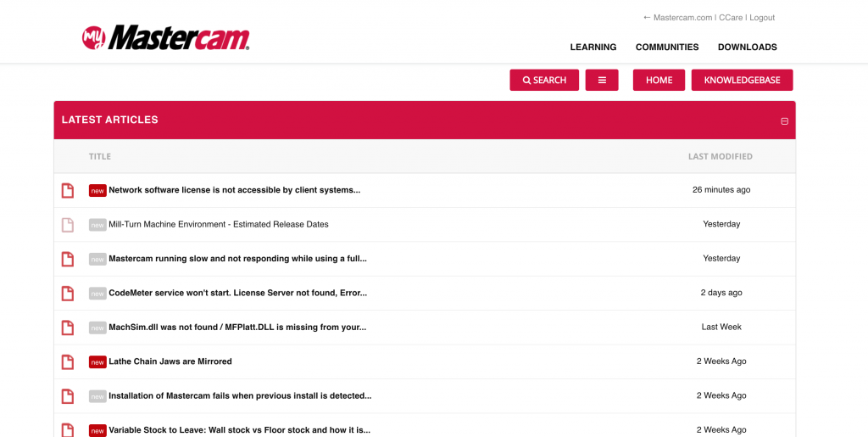Click document icon for Lathe Chain Jaws article
Image resolution: width=868 pixels, height=437 pixels.
pyautogui.click(x=67, y=362)
